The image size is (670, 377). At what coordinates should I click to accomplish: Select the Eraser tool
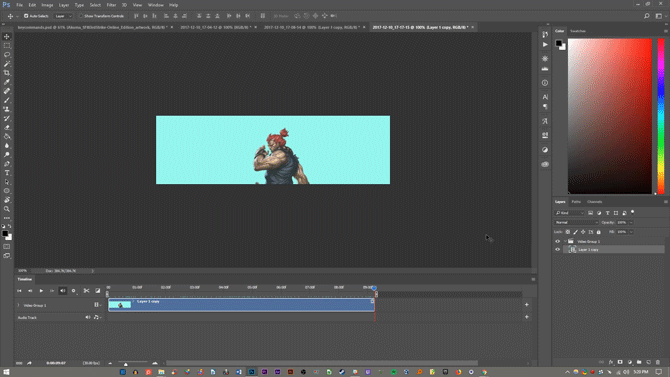[7, 127]
